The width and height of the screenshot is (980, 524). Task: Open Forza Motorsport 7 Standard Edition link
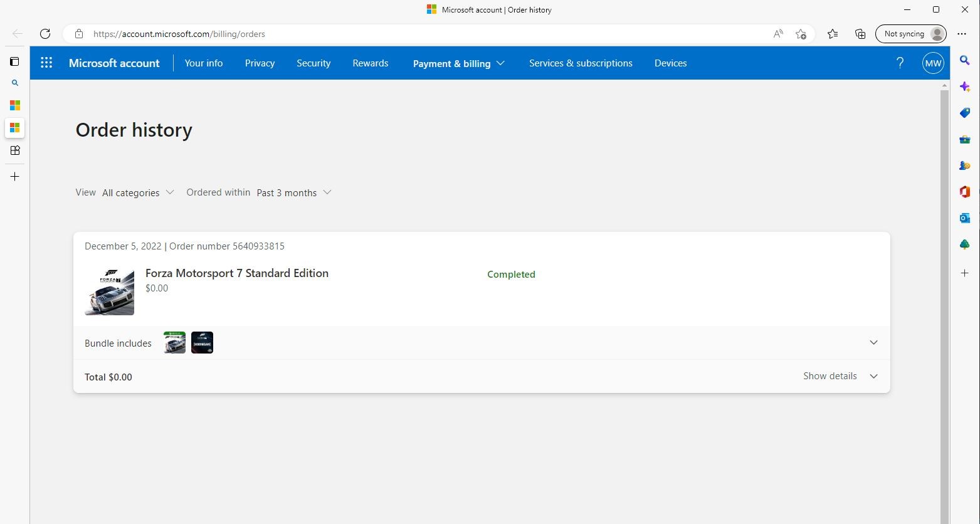pyautogui.click(x=237, y=273)
